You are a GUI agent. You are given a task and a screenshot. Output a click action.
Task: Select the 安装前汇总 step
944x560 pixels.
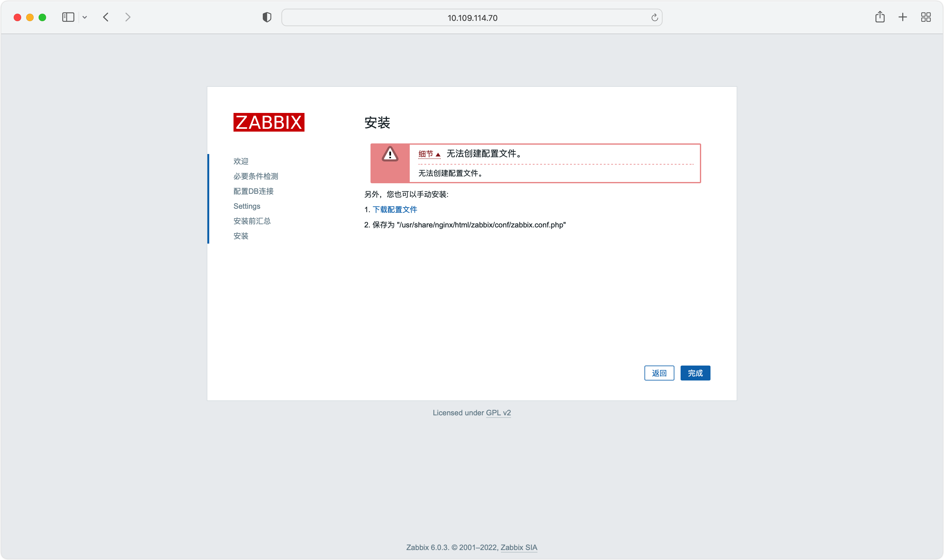(252, 221)
